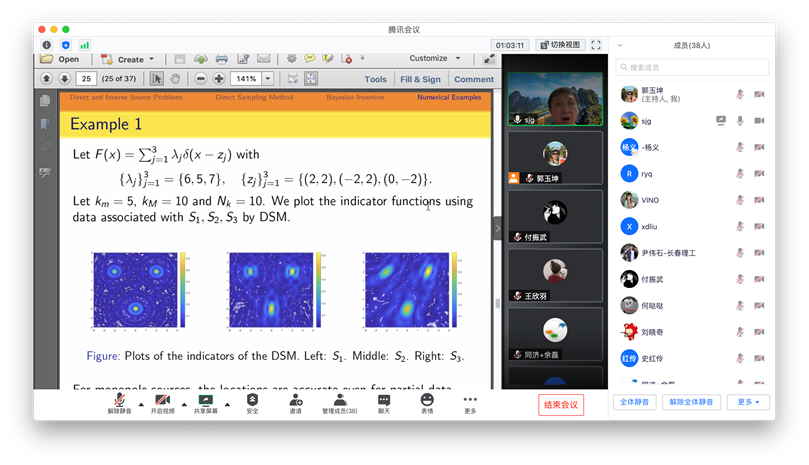Select the hand pan tool

[x=175, y=78]
